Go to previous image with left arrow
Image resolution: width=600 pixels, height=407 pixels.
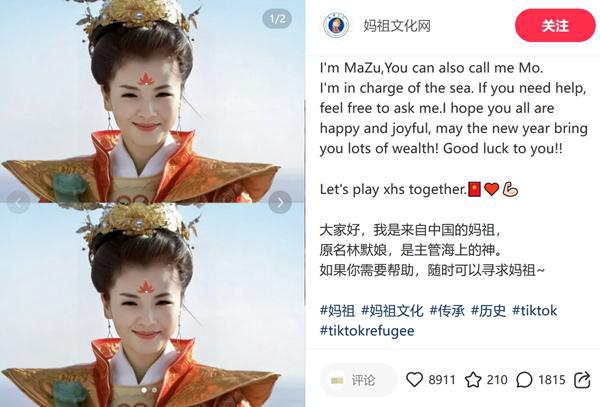18,202
